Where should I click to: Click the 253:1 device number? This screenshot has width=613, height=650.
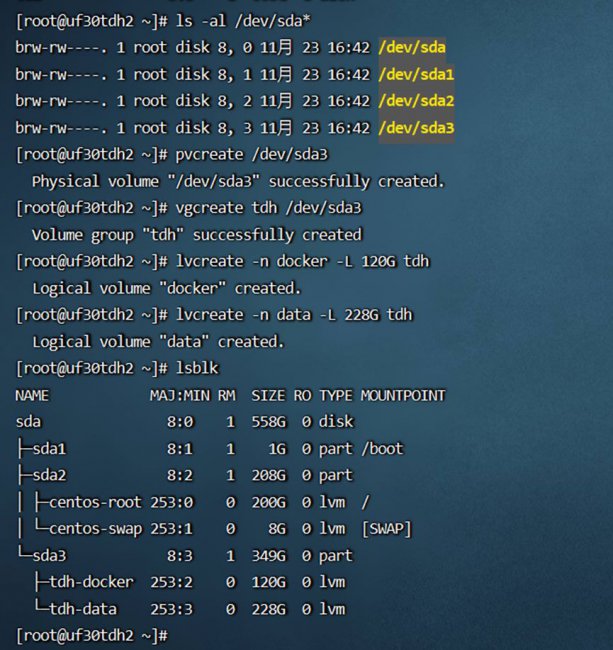[172, 529]
